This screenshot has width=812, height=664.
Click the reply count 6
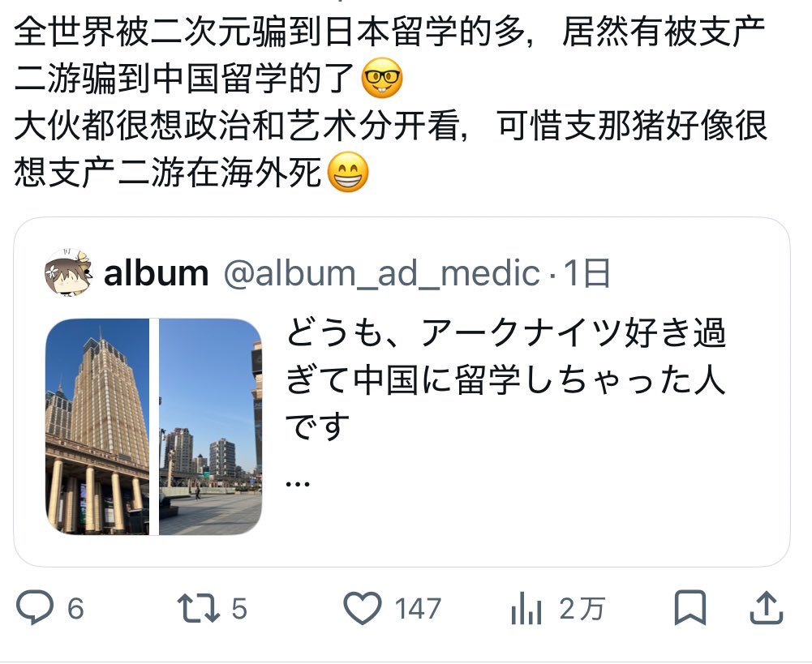(x=75, y=608)
